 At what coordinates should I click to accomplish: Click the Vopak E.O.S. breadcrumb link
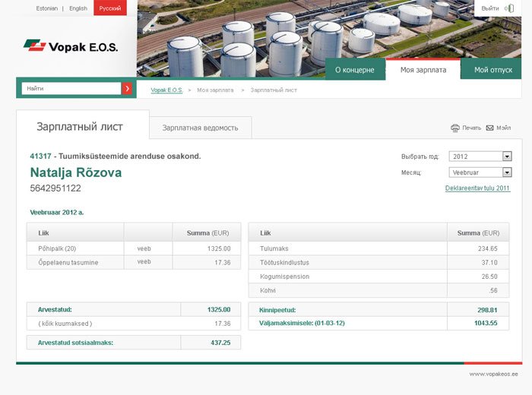tap(166, 90)
